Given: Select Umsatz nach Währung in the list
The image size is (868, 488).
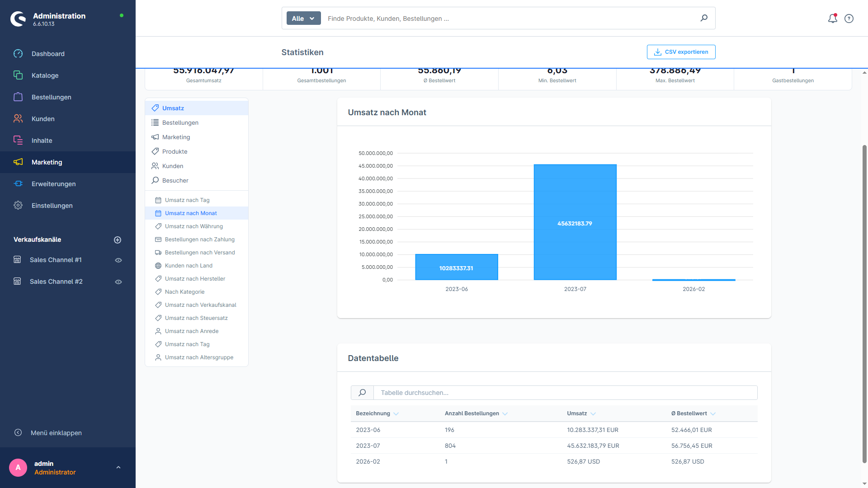Looking at the screenshot, I should pos(193,226).
